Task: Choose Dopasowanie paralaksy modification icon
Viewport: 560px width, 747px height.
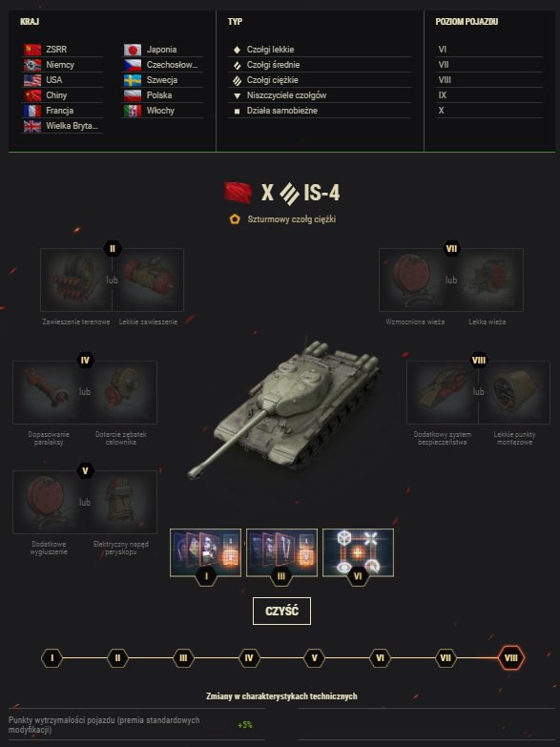Action: pyautogui.click(x=49, y=392)
